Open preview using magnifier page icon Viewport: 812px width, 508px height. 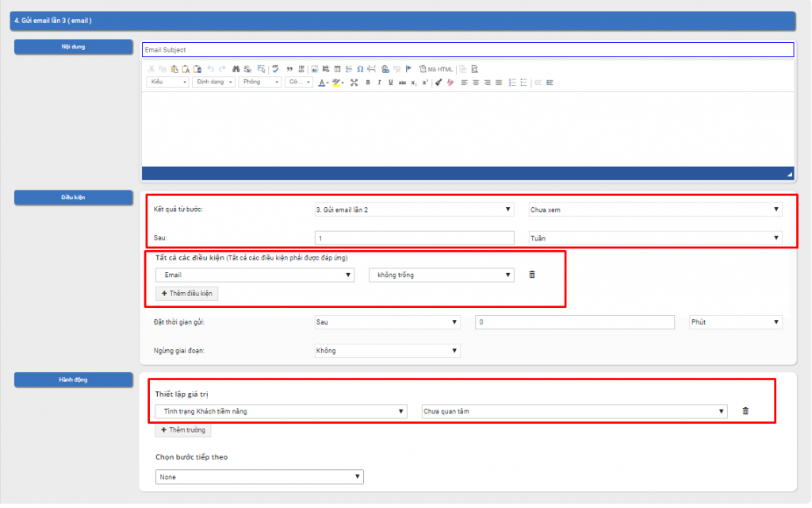coord(474,69)
